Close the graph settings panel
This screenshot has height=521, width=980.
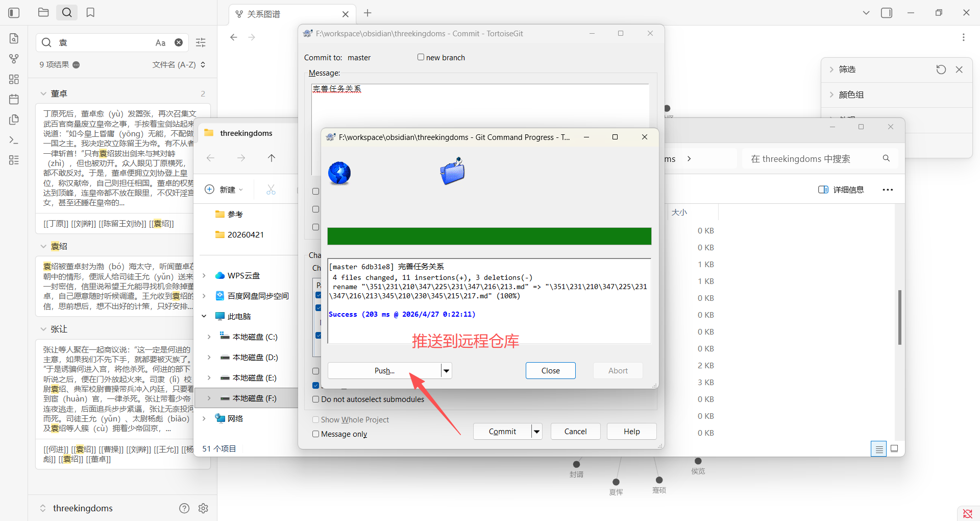tap(959, 69)
